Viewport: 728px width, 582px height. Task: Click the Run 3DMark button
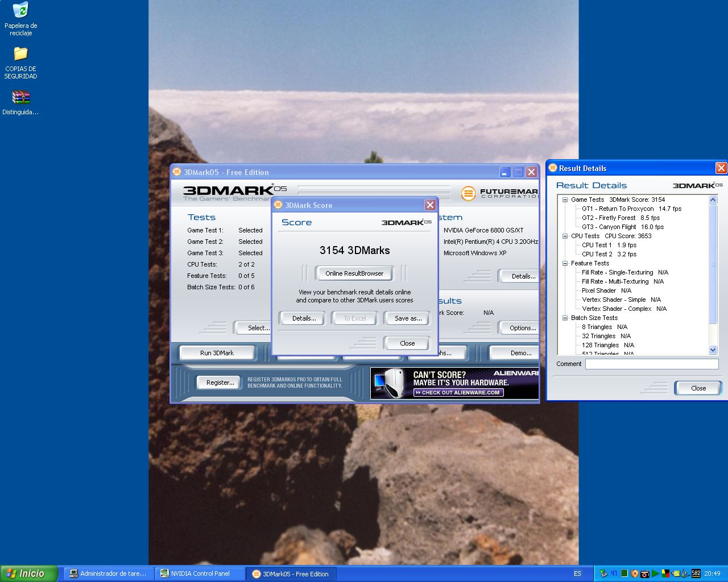tap(217, 353)
